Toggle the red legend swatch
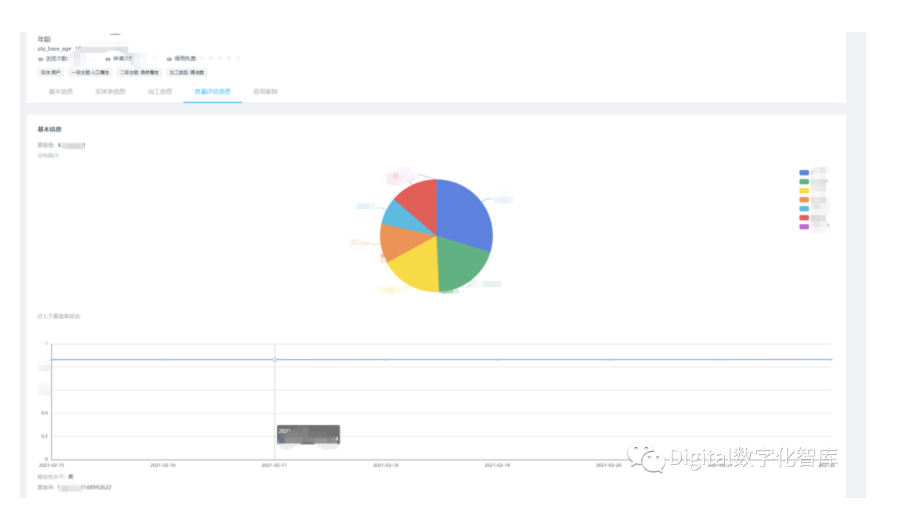Screen dimensions: 909x523 click(x=804, y=217)
